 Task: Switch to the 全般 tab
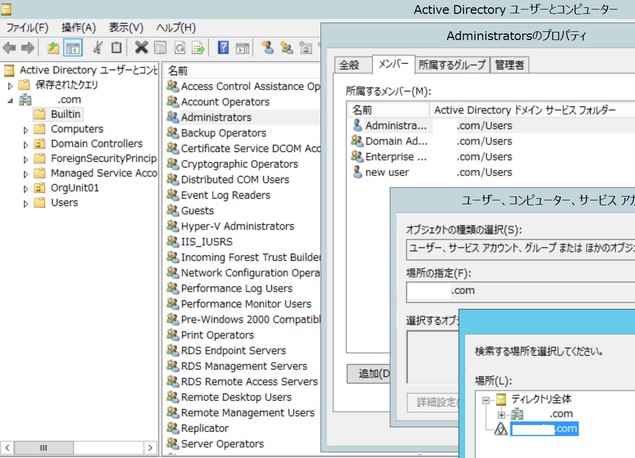coord(353,65)
